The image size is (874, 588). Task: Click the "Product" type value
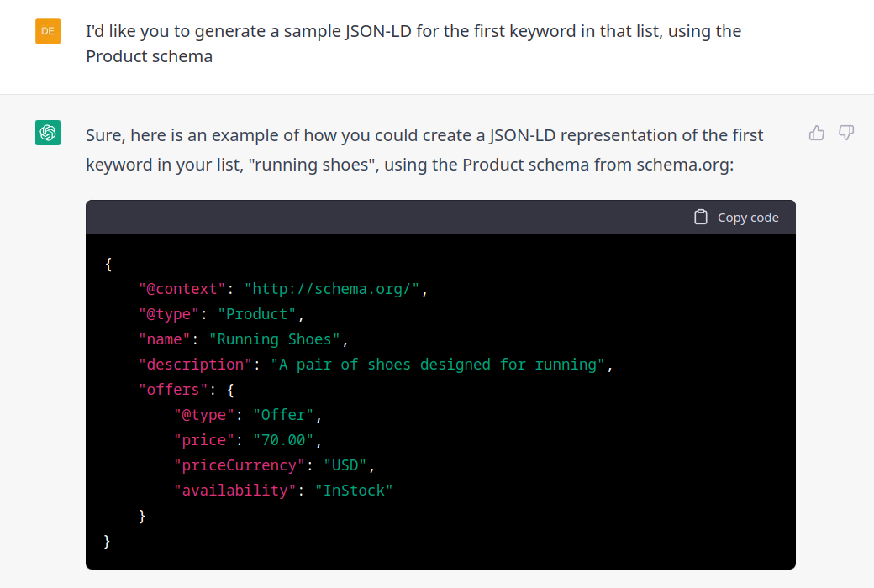pyautogui.click(x=256, y=314)
